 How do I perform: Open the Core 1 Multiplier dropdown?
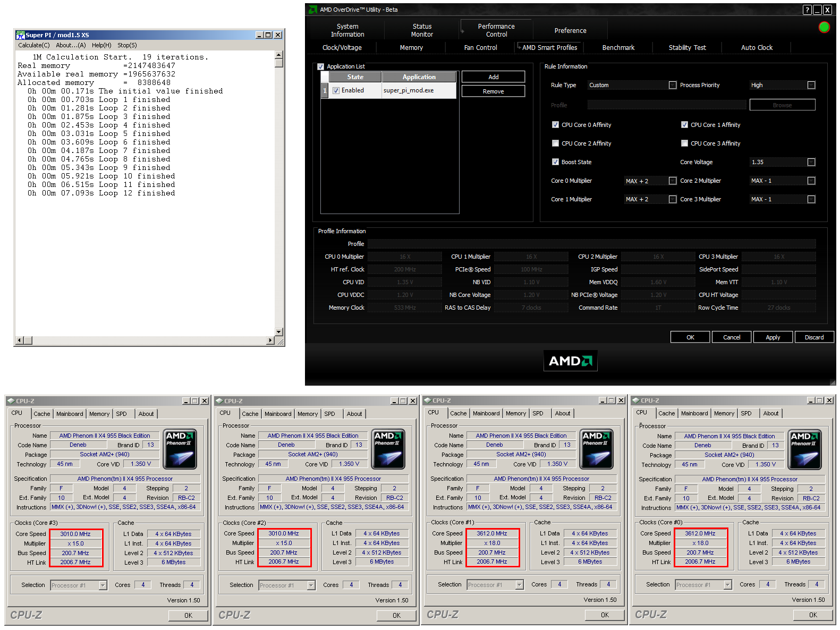click(x=673, y=199)
